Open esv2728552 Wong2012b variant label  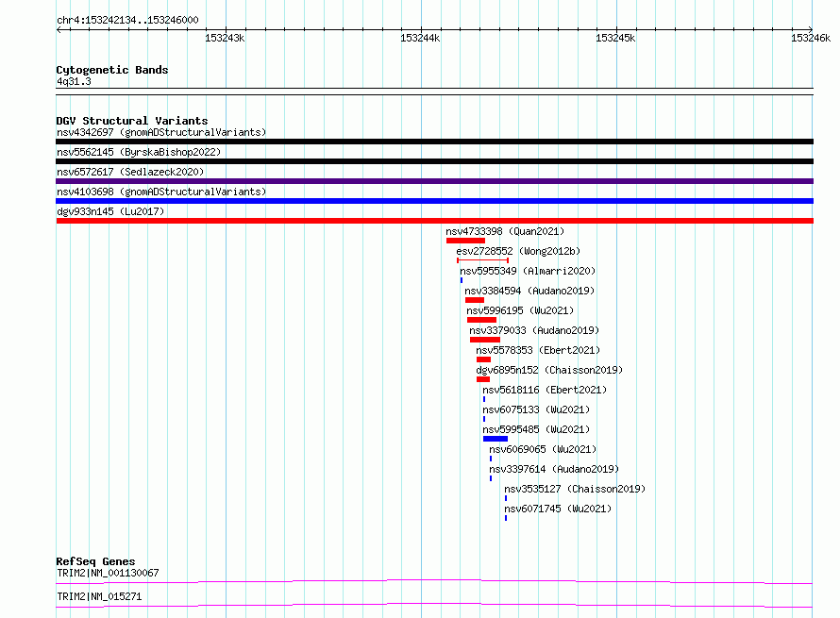[x=518, y=251]
